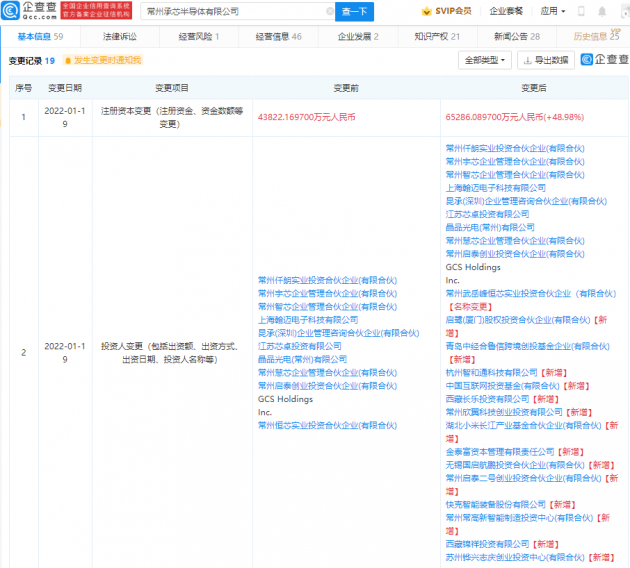Switch to the 经营风险 1 tab

pyautogui.click(x=199, y=37)
